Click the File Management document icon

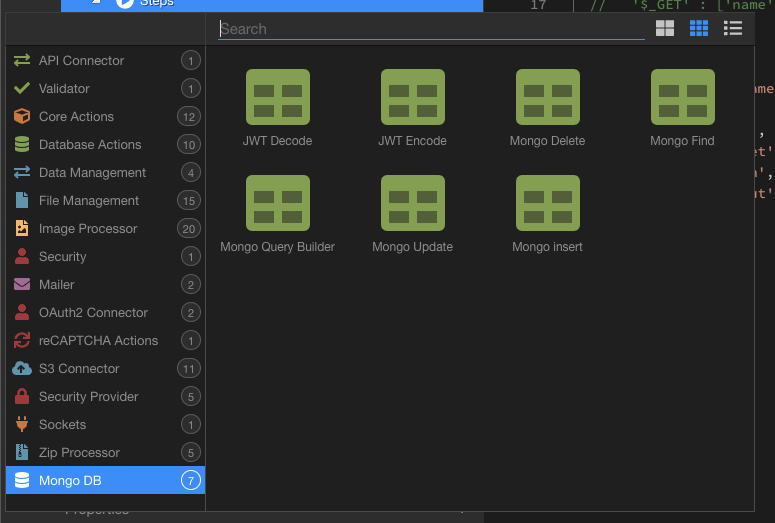click(x=22, y=200)
